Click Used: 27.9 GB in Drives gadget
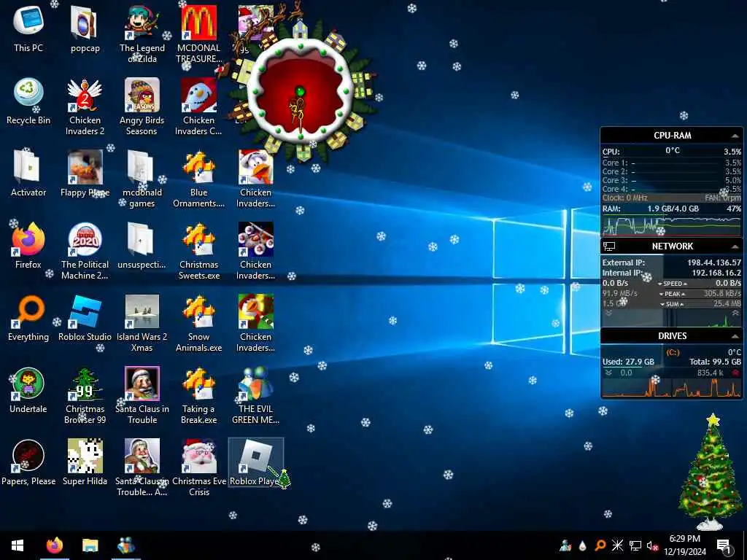This screenshot has height=560, width=747. 628,362
